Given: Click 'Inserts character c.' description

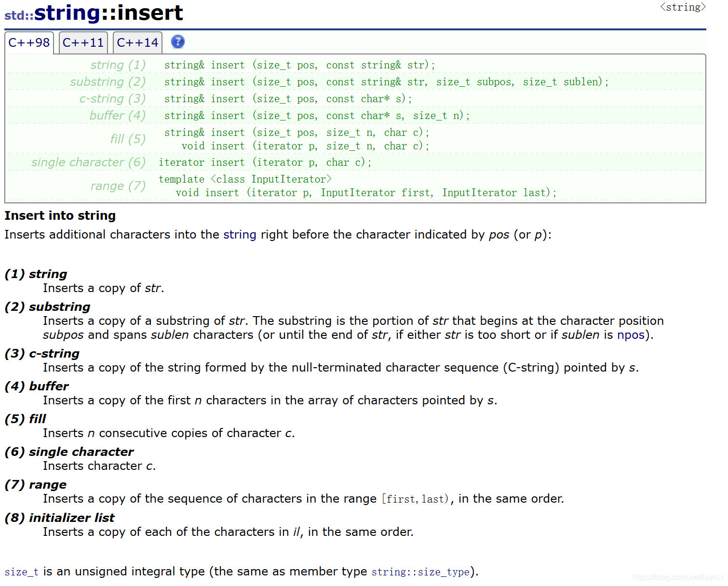Looking at the screenshot, I should click(99, 466).
